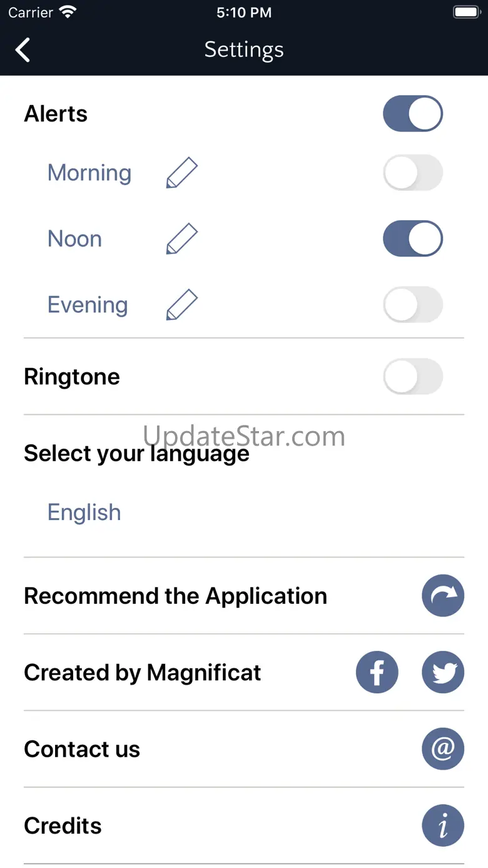Screen dimensions: 488x868
Task: Open the Credits info icon
Action: point(443,825)
